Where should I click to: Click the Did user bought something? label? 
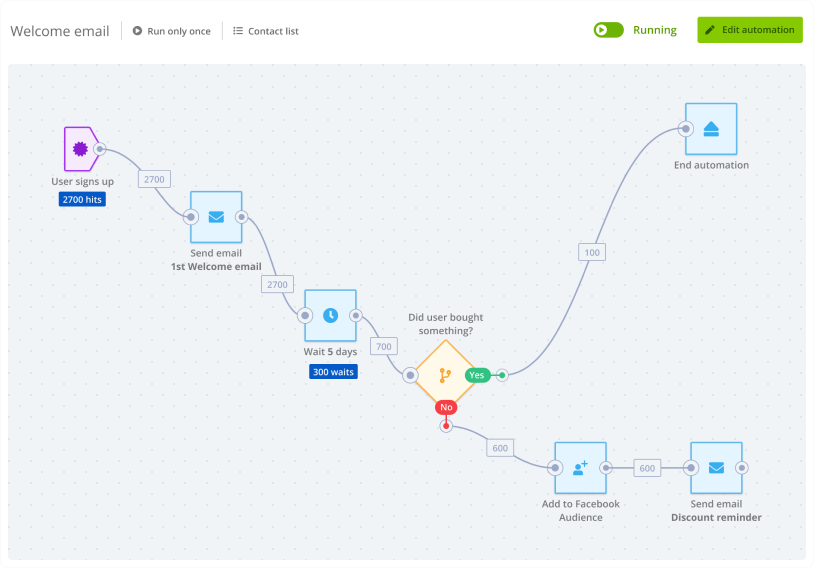445,324
